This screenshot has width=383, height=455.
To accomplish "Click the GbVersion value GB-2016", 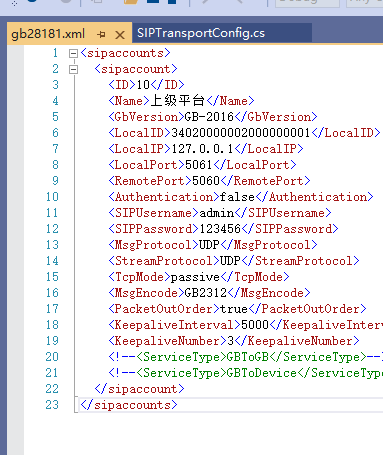I will coord(209,117).
